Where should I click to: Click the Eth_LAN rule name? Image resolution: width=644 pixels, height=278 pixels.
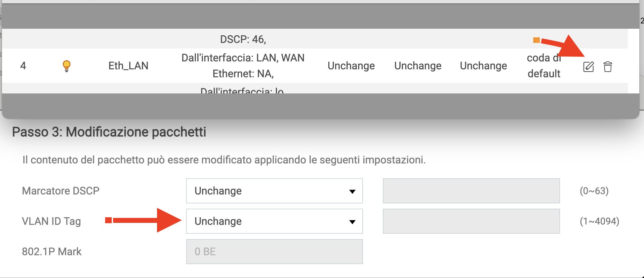click(128, 66)
